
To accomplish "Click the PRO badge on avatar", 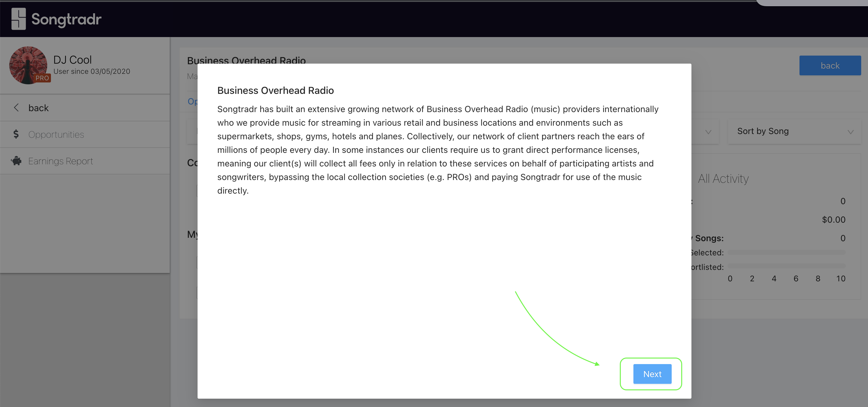I will pos(43,78).
